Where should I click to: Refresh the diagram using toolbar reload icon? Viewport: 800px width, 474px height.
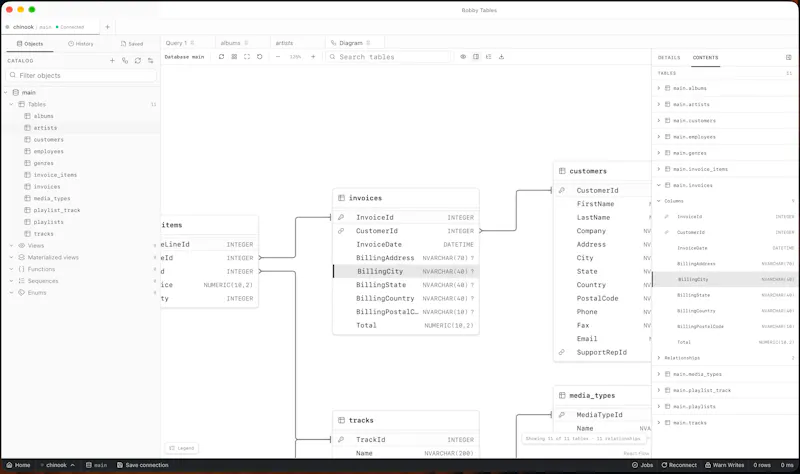221,57
